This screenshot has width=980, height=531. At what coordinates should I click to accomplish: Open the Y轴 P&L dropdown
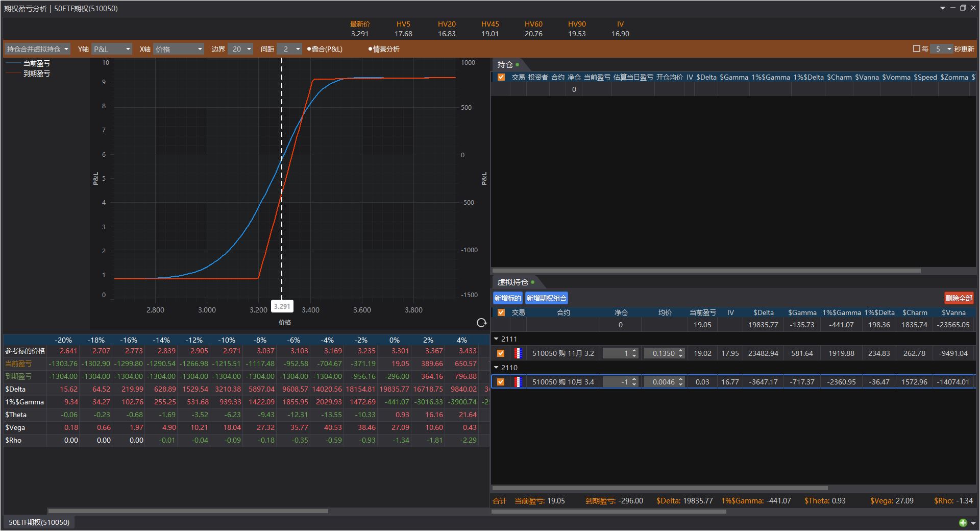[x=112, y=49]
